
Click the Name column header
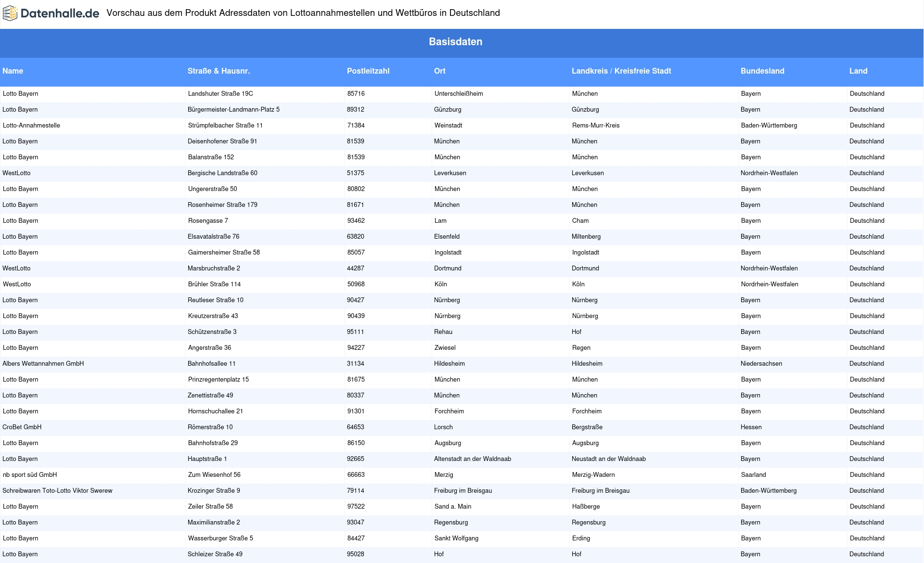point(13,71)
